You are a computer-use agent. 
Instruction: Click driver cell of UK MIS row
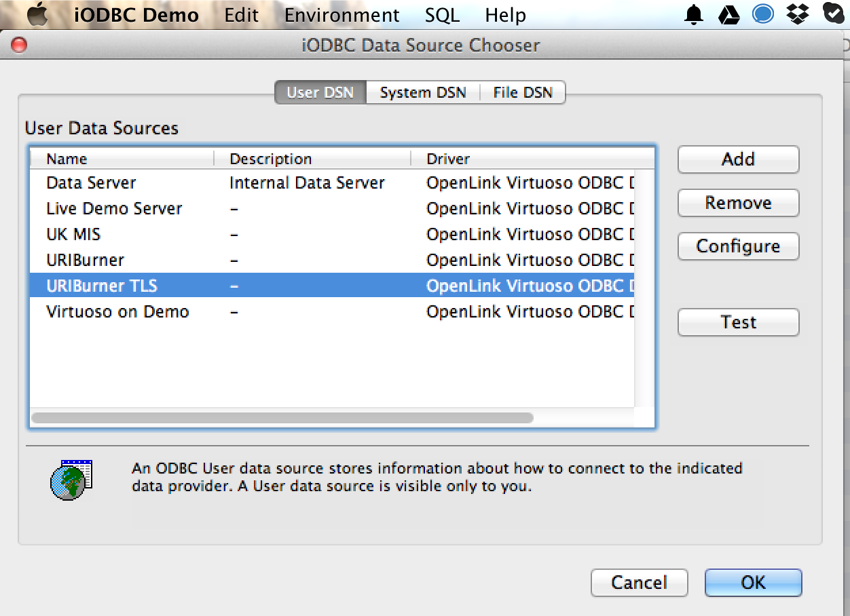tap(530, 234)
